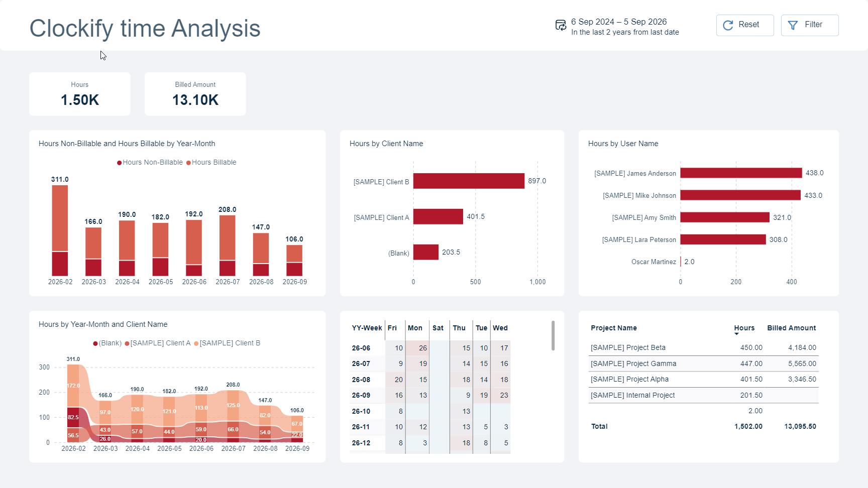The height and width of the screenshot is (488, 868).
Task: Click the Sat column header
Action: coord(438,328)
